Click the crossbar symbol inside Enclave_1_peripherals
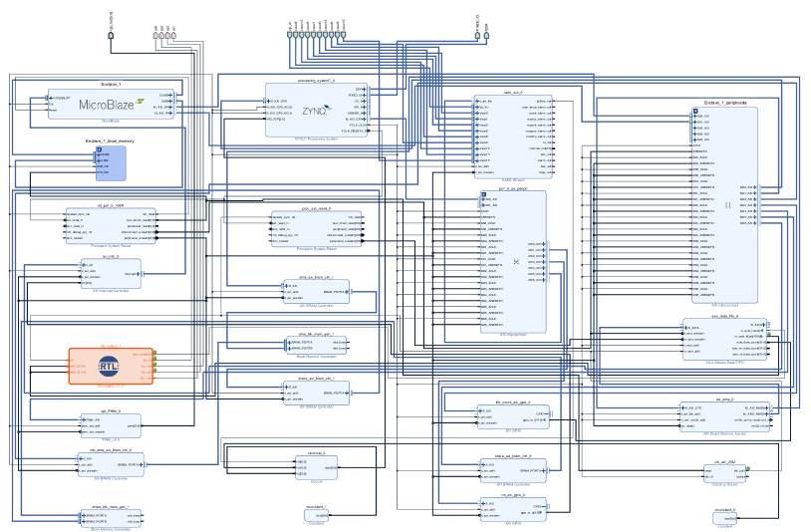Viewport: 811px width, 532px height. click(727, 205)
